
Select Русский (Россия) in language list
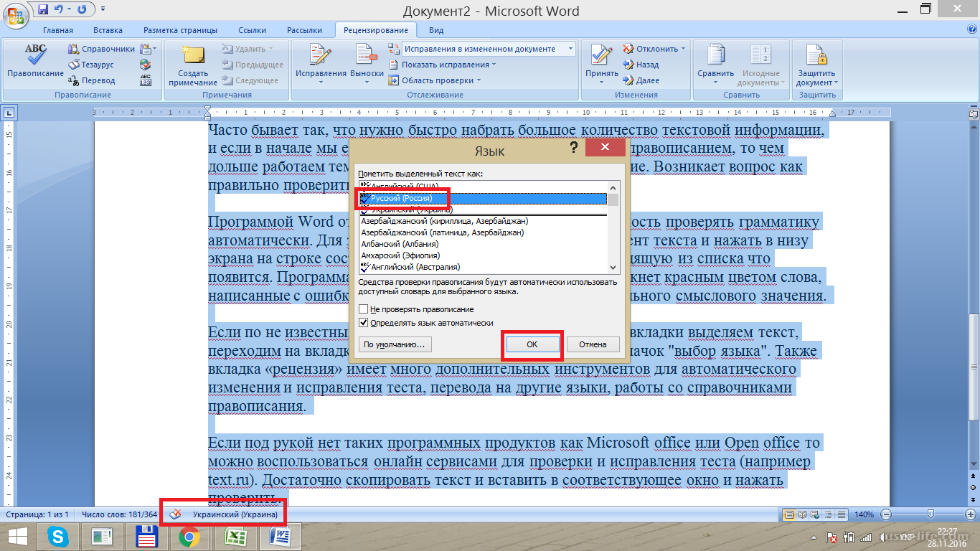[483, 198]
